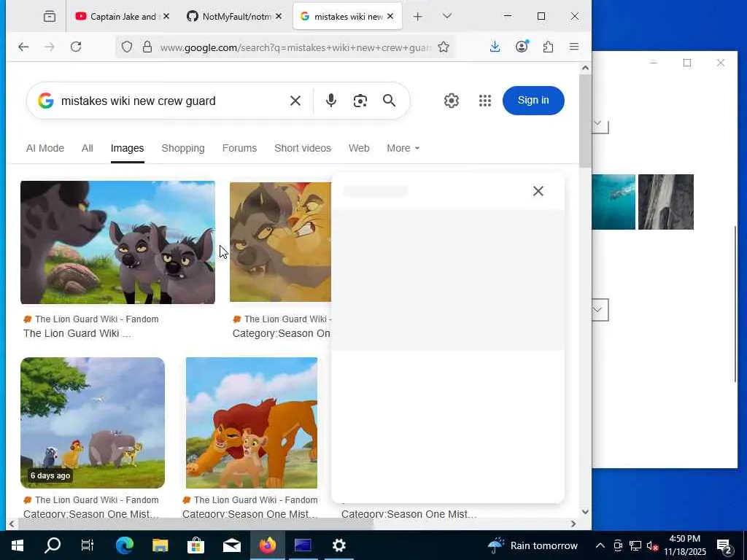Select the Short videos search tab
The height and width of the screenshot is (560, 747).
pos(303,148)
